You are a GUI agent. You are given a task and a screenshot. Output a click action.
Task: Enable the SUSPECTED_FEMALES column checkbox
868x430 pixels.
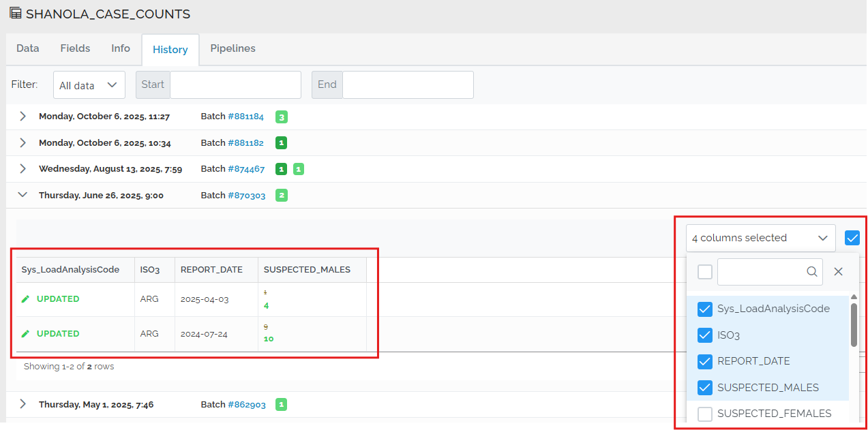[704, 414]
